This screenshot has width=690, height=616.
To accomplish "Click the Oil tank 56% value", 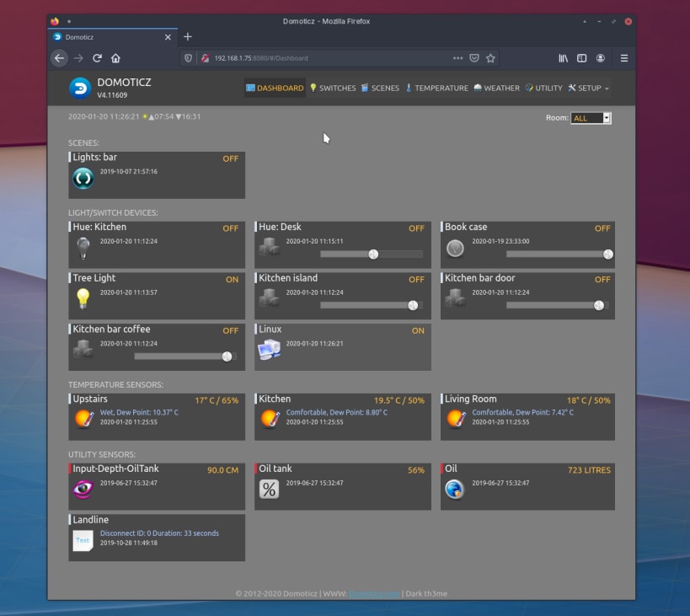I will pyautogui.click(x=416, y=470).
